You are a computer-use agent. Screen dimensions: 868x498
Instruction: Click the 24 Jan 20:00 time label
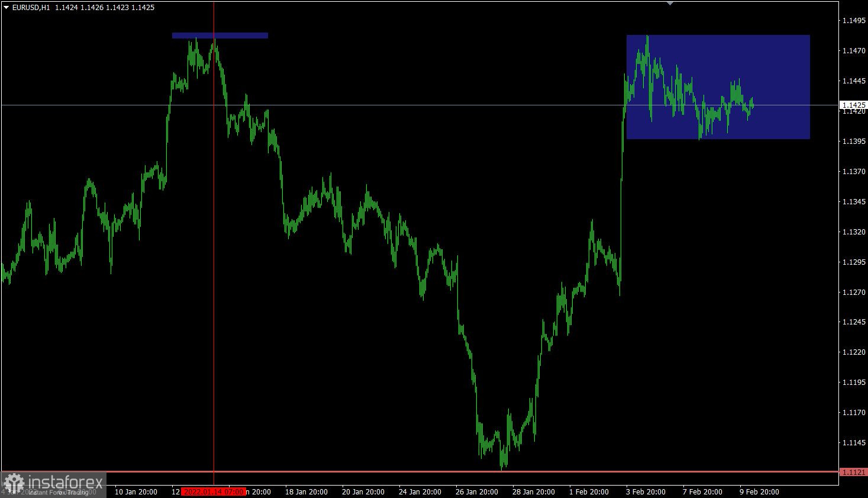tap(420, 491)
